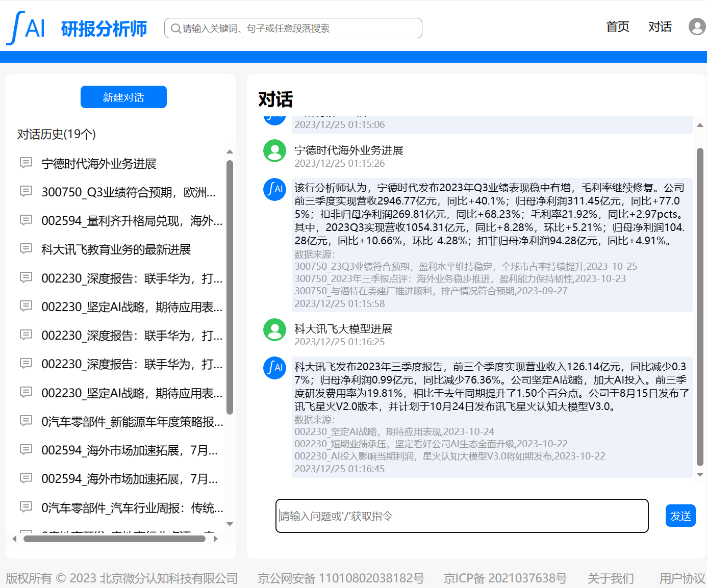Open 京公网安备 11010802038182号 link
707x588 pixels.
tap(341, 578)
